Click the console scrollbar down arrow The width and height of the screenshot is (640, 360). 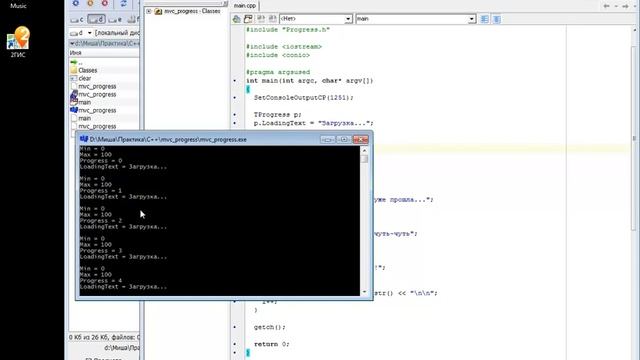364,292
